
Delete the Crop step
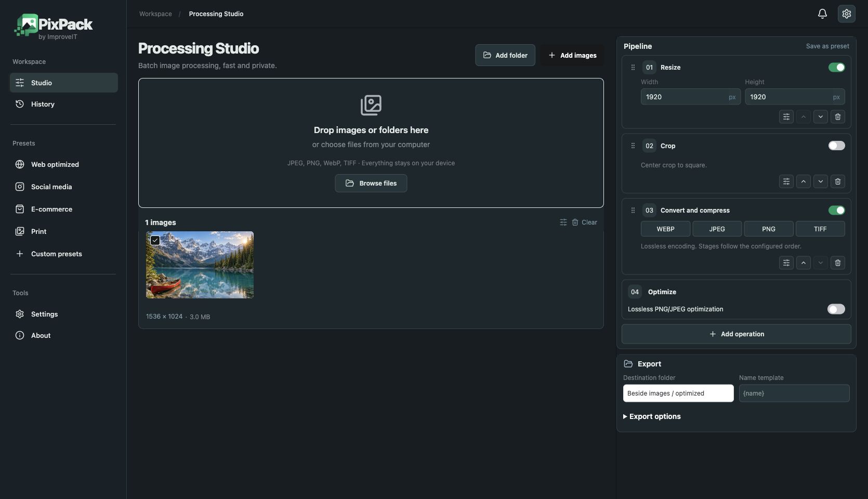[838, 181]
